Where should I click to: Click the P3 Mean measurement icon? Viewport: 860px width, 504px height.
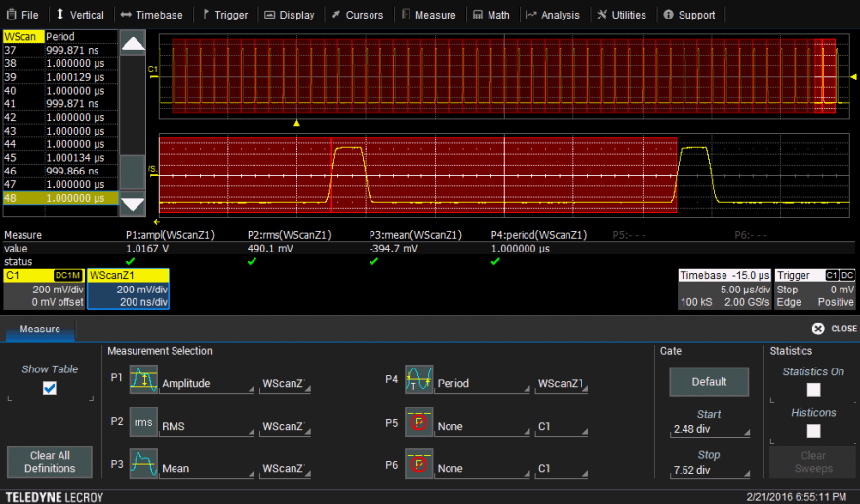coord(143,464)
